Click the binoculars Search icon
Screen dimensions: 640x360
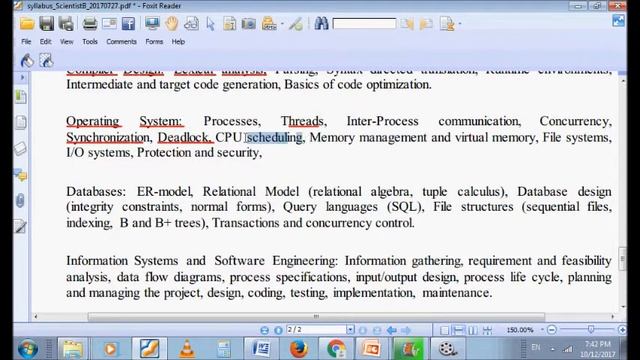[x=321, y=24]
